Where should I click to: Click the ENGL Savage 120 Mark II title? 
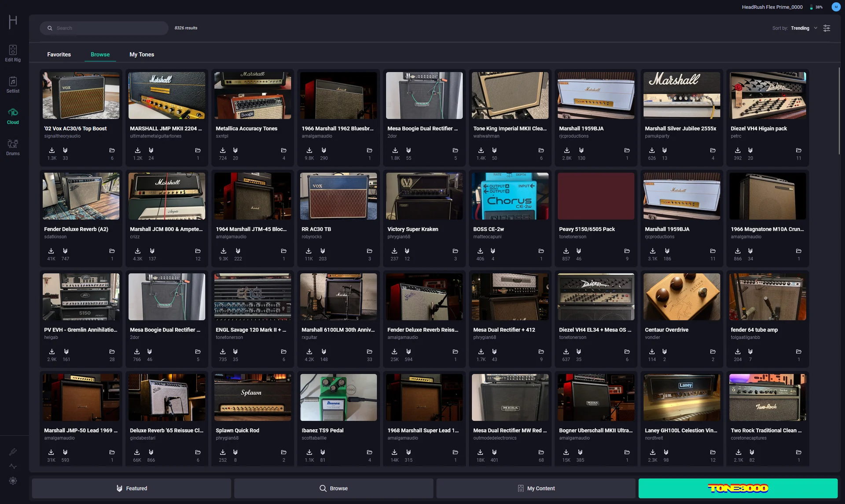[x=251, y=330]
